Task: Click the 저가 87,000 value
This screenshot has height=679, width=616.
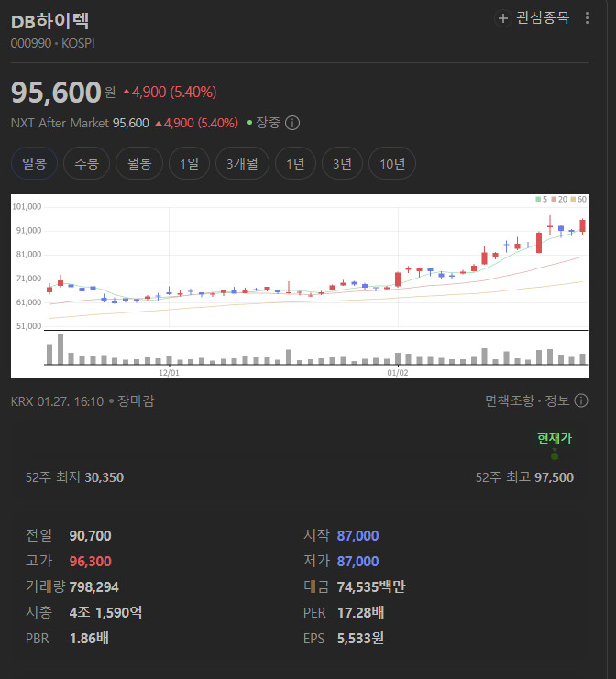Action: point(357,562)
